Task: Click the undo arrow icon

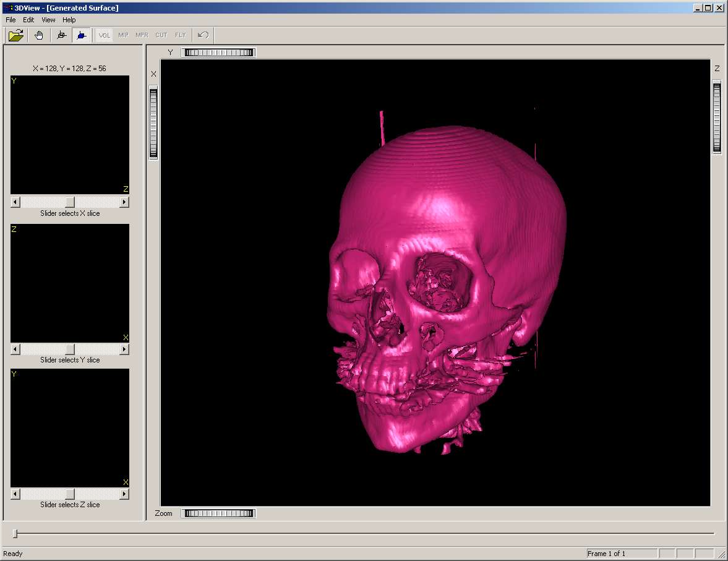Action: click(203, 35)
